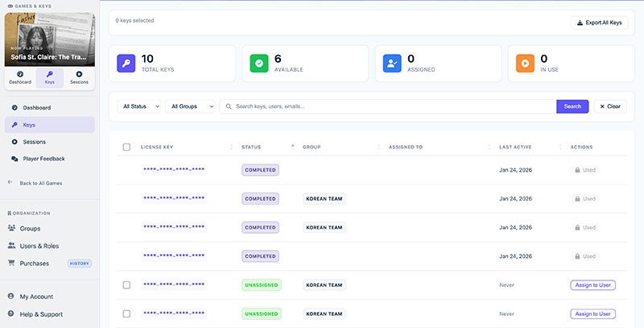Go to Player Feedback page
This screenshot has height=328, width=644.
[43, 159]
